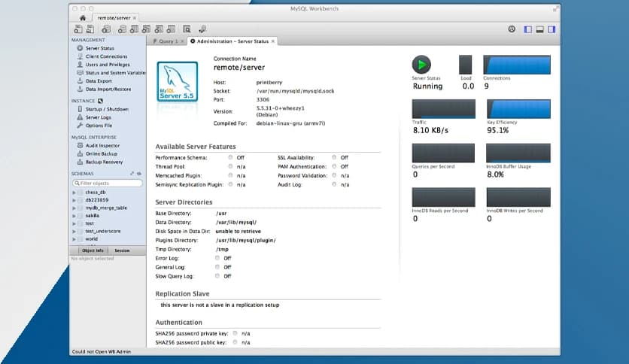Open the preferences gear icon at top right

pos(512,29)
